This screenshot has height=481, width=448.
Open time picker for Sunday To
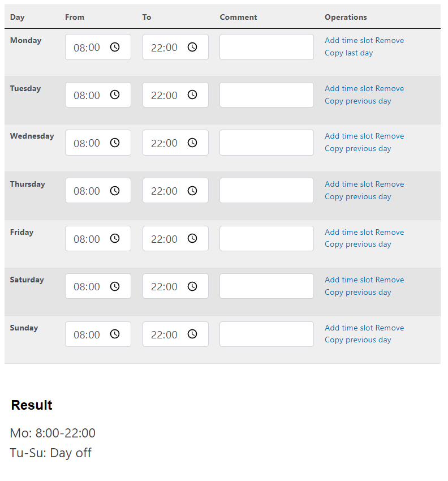192,334
